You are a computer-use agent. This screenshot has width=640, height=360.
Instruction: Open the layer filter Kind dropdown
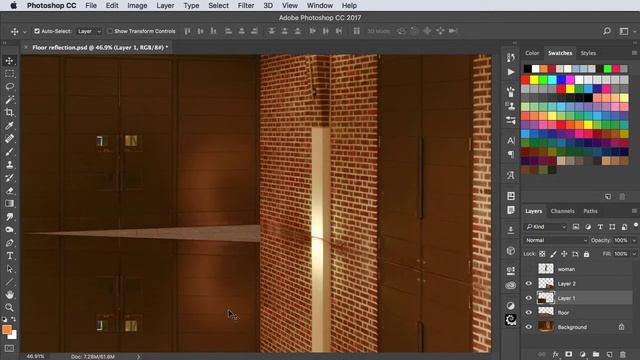[x=546, y=227]
